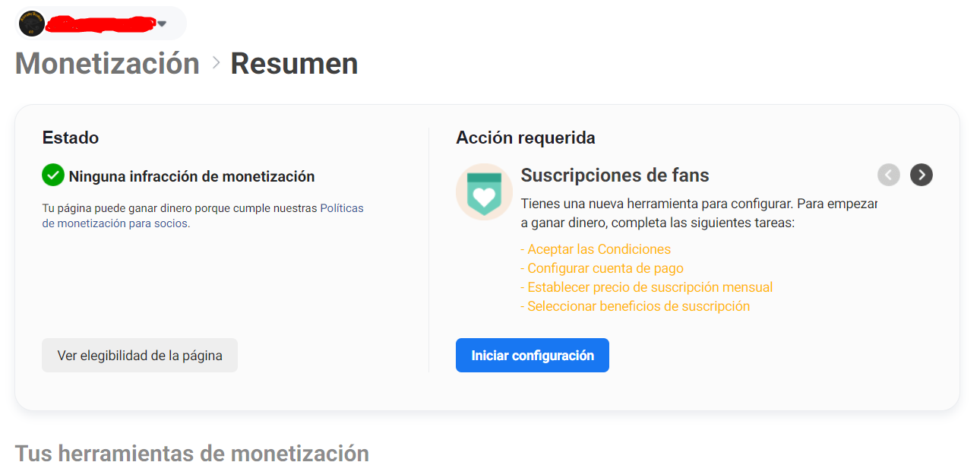Click the Suscripciones de fans heart icon
This screenshot has width=980, height=462.
pos(484,192)
